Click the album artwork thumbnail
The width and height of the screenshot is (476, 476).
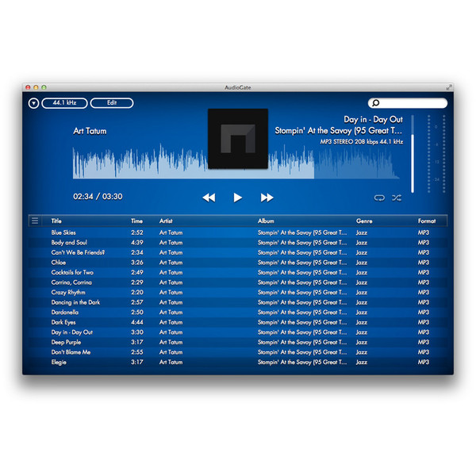[x=238, y=138]
